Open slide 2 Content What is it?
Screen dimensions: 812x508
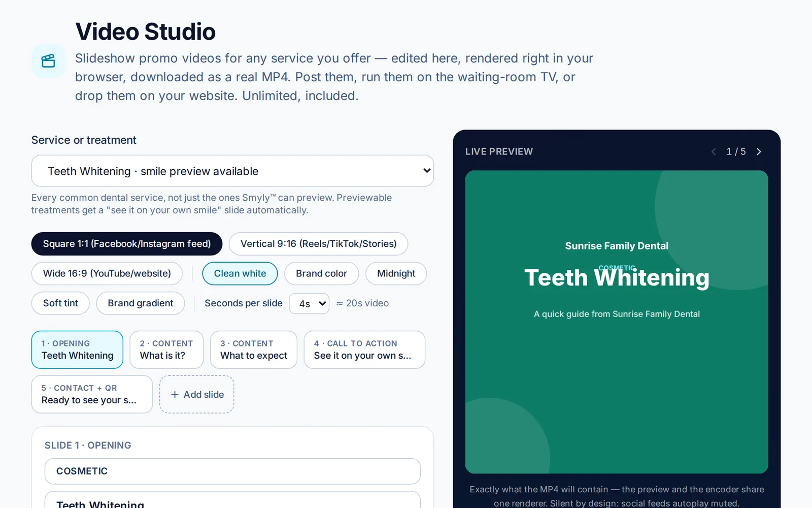[166, 350]
